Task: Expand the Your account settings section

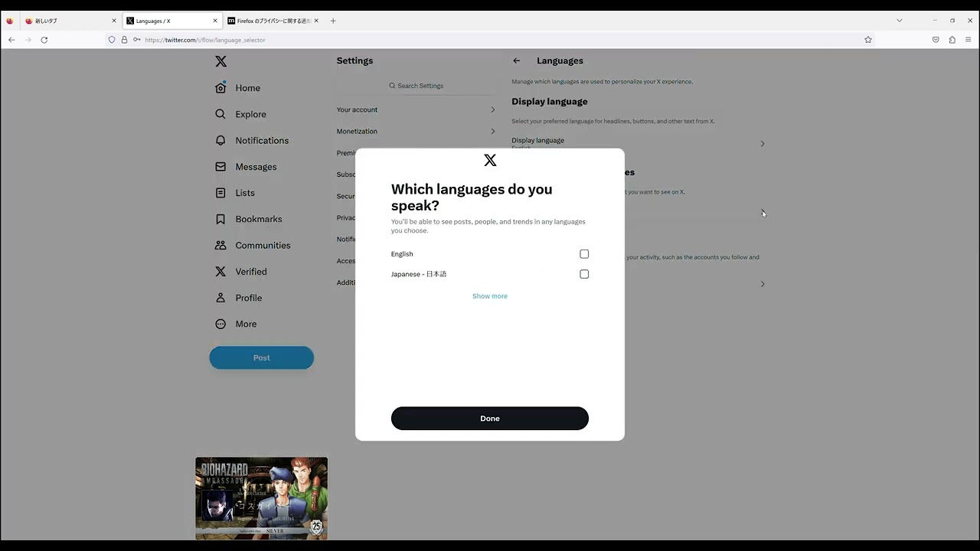Action: (416, 109)
